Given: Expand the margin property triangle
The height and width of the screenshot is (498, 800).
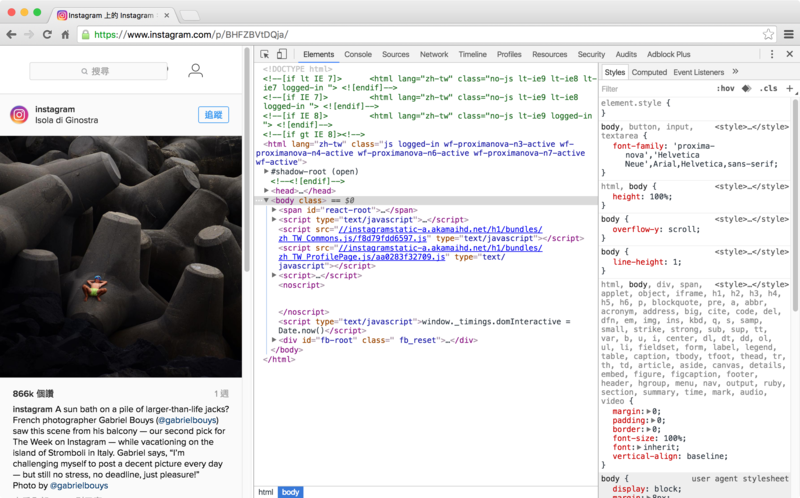Looking at the screenshot, I should point(649,411).
